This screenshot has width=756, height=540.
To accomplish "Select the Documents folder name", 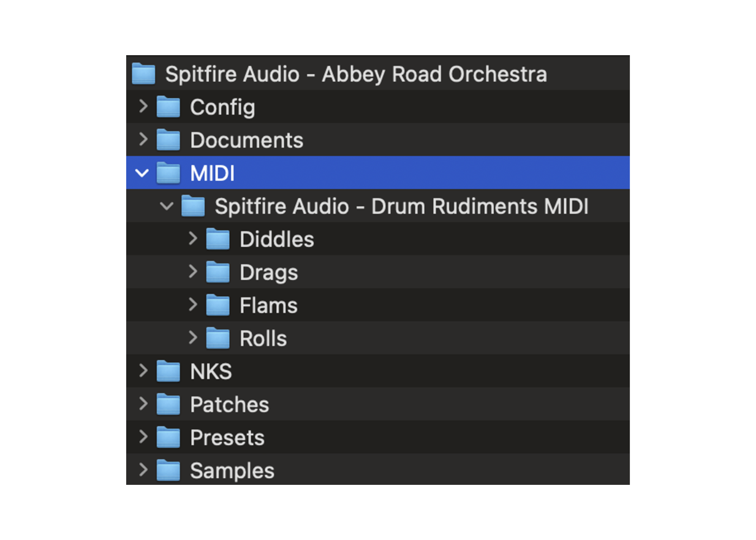I will (246, 140).
